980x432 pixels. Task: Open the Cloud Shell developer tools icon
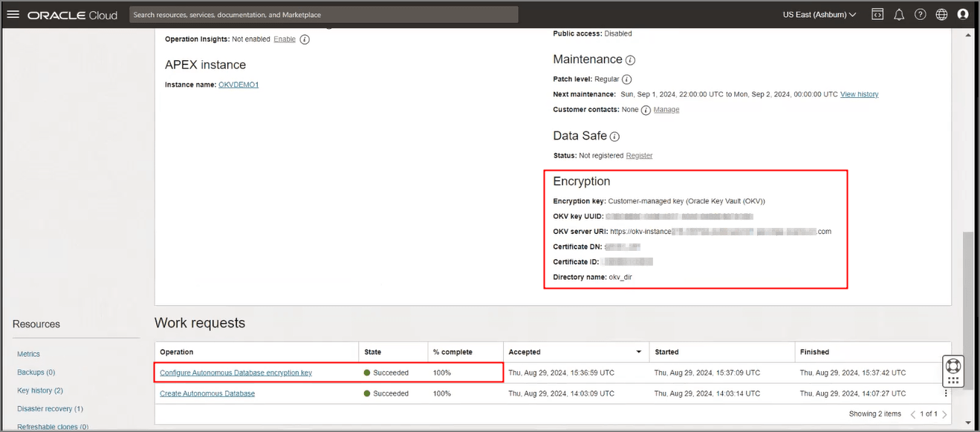pos(877,15)
